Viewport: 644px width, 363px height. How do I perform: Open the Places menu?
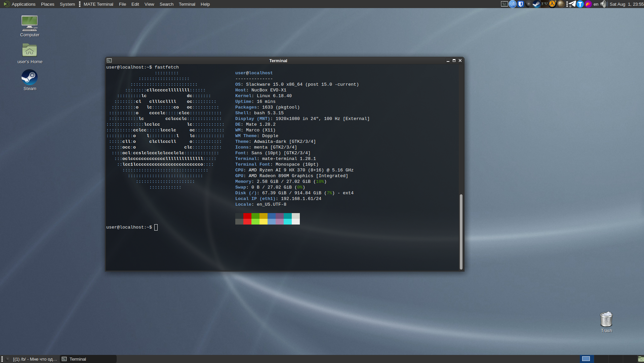48,4
